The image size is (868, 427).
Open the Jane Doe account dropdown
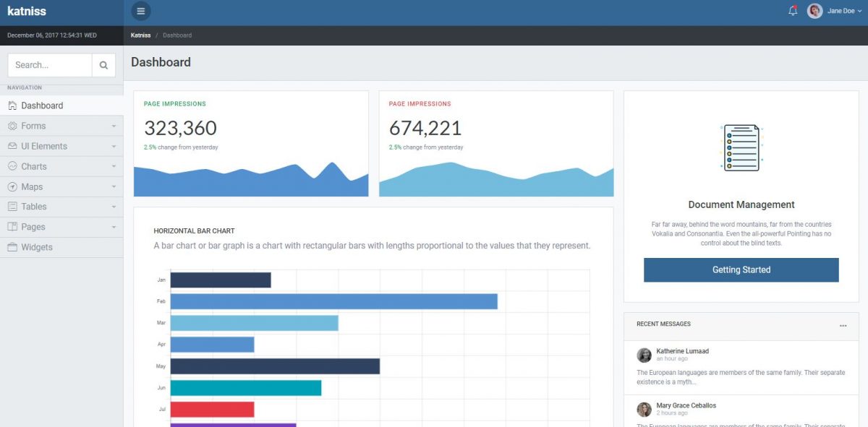833,11
